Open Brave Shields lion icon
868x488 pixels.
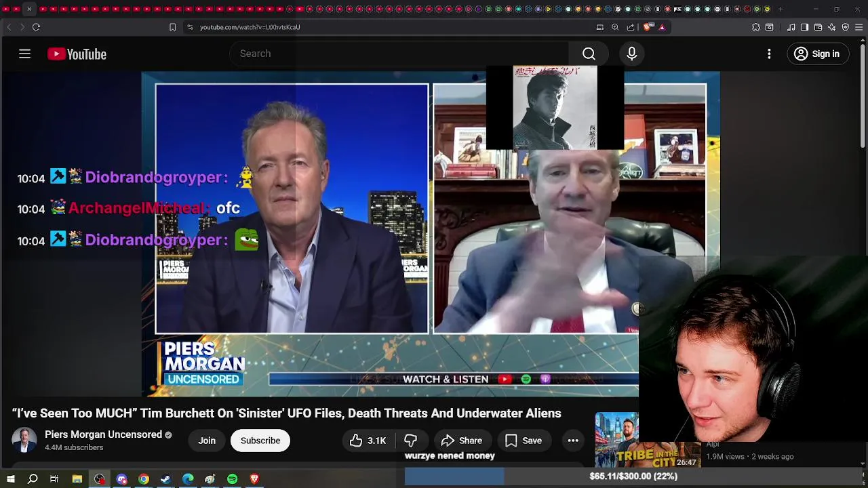tap(648, 27)
